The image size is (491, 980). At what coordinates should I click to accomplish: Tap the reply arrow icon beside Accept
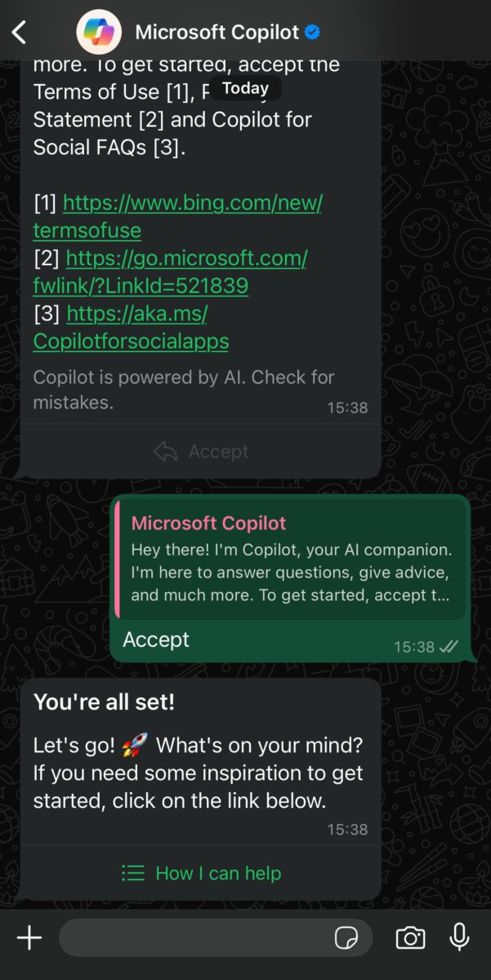pyautogui.click(x=165, y=451)
